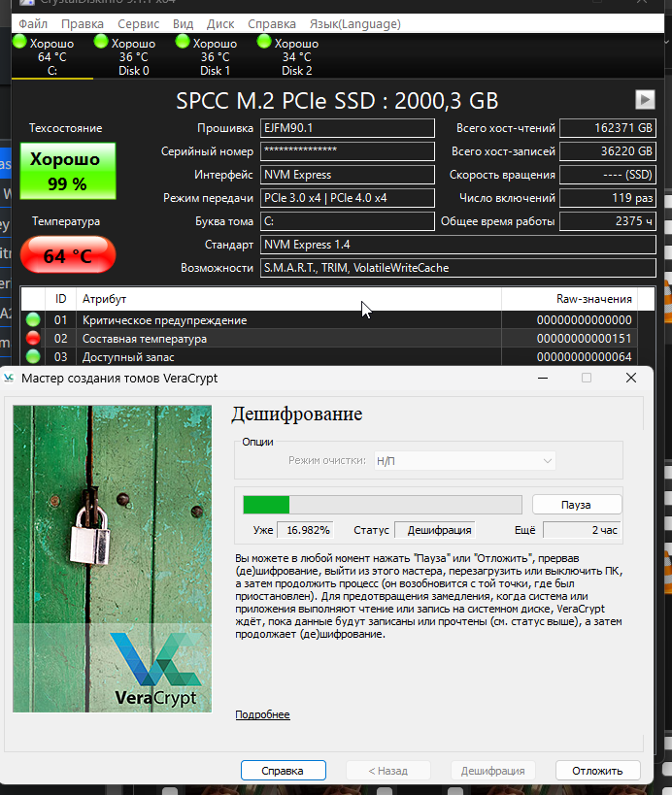Click red status dot of attribute 02

[x=33, y=338]
